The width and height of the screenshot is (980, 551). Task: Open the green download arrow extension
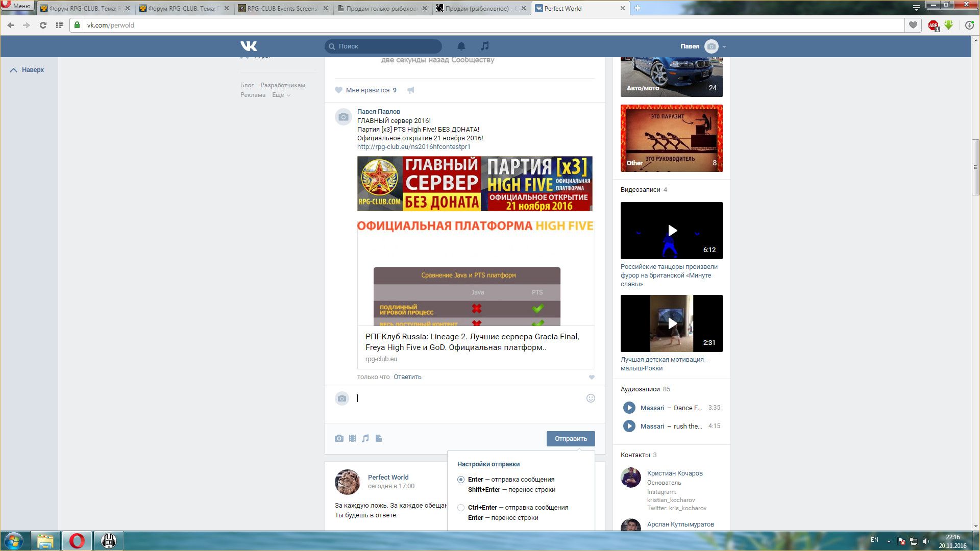tap(949, 25)
